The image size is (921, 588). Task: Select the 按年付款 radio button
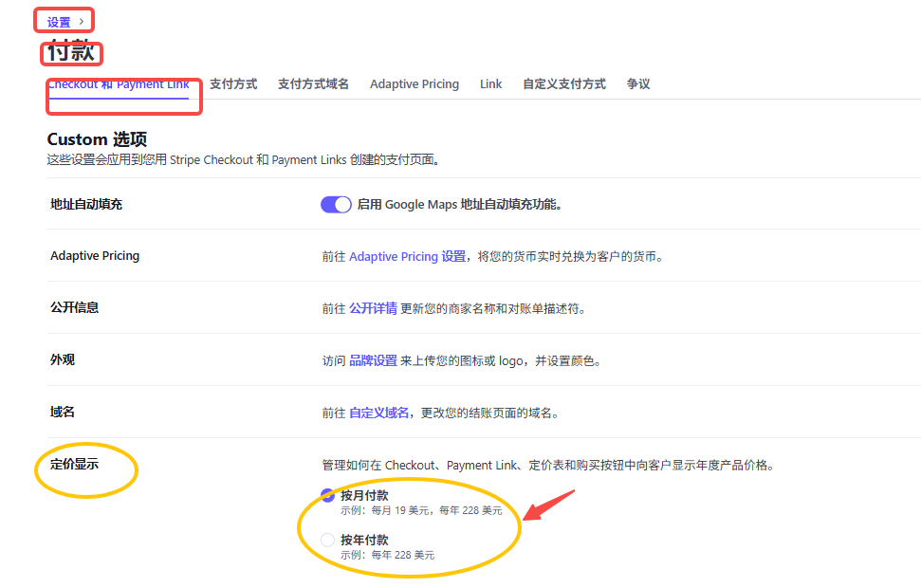(327, 540)
